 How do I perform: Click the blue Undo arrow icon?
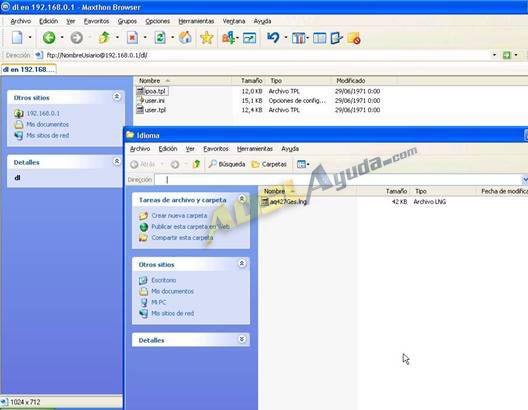click(x=273, y=37)
